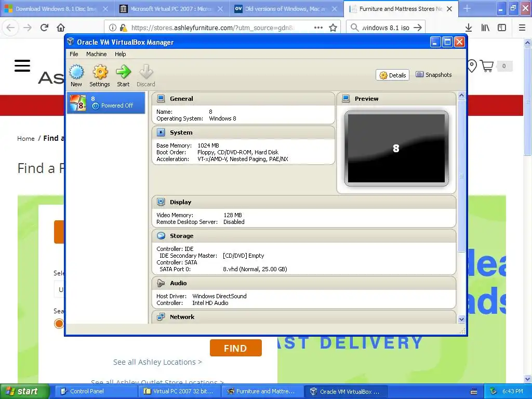This screenshot has height=399, width=532.
Task: Open browser library icon
Action: pos(485,28)
